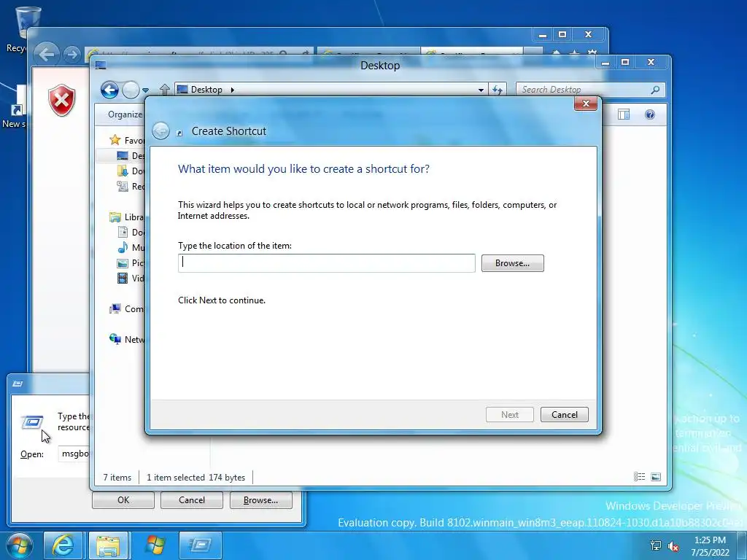Image resolution: width=747 pixels, height=560 pixels.
Task: Click the muted volume tray icon
Action: (673, 545)
